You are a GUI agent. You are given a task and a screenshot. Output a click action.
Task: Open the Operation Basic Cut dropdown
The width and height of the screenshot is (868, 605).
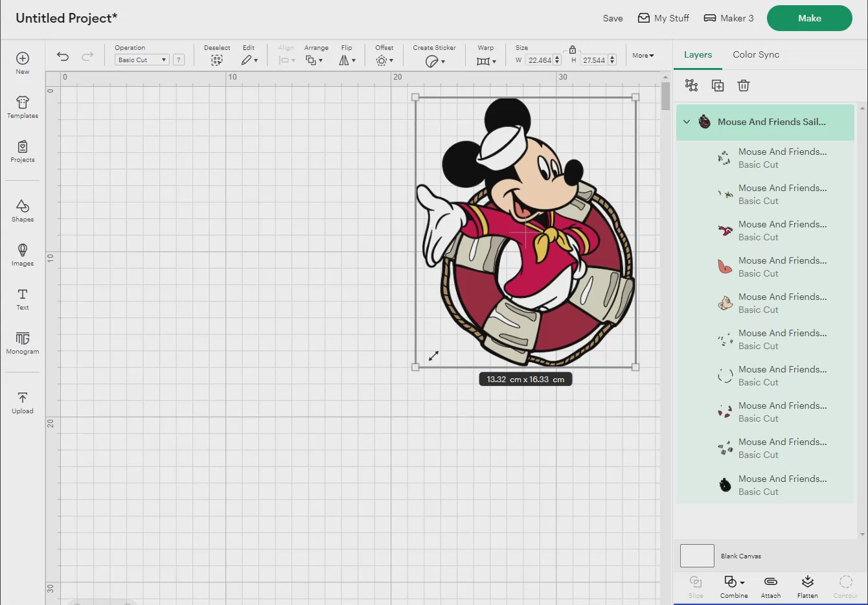click(x=142, y=60)
